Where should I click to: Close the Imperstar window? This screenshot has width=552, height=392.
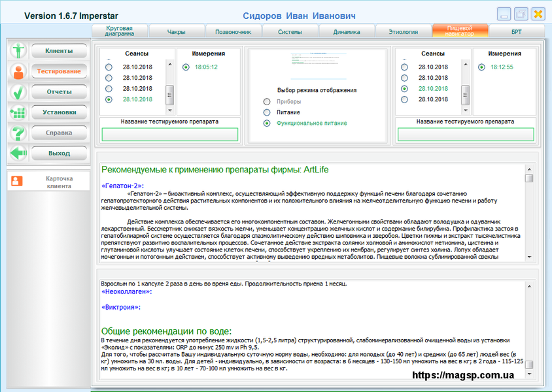pyautogui.click(x=538, y=14)
